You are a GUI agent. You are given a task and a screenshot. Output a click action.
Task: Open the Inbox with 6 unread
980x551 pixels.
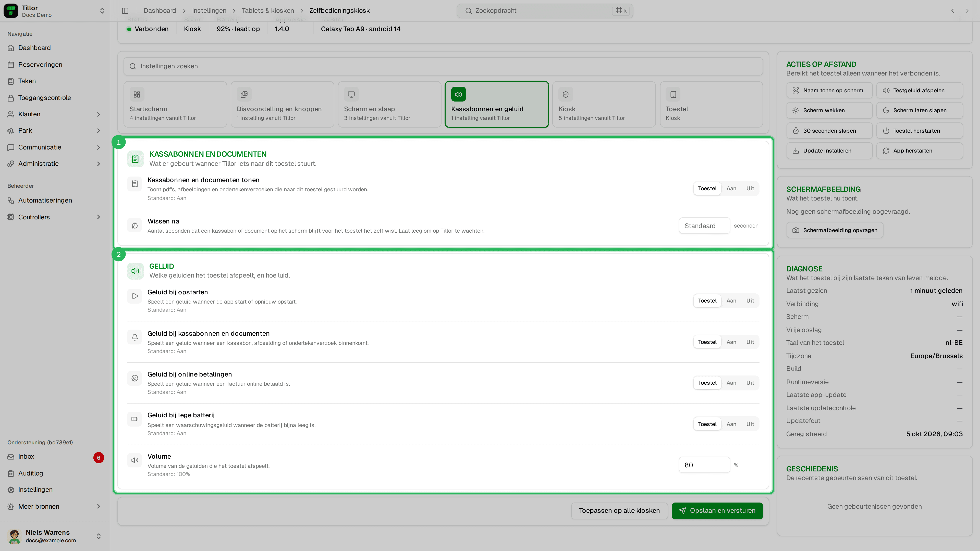55,457
